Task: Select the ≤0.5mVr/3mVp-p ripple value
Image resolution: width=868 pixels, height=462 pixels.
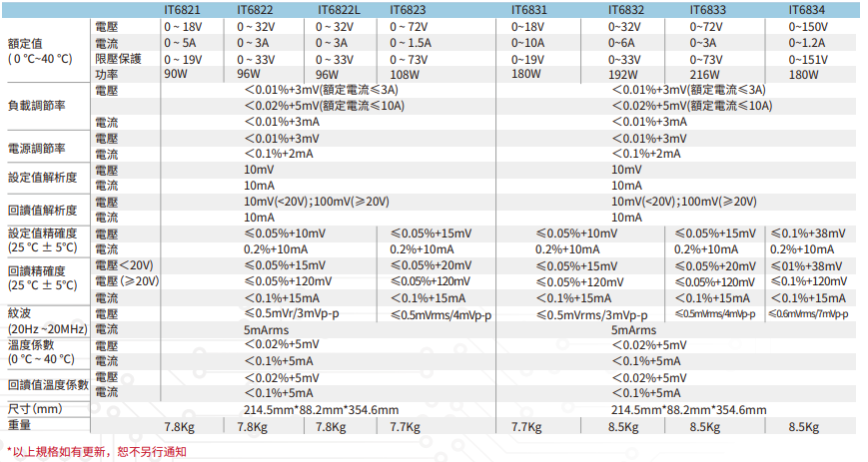Action: (x=292, y=313)
